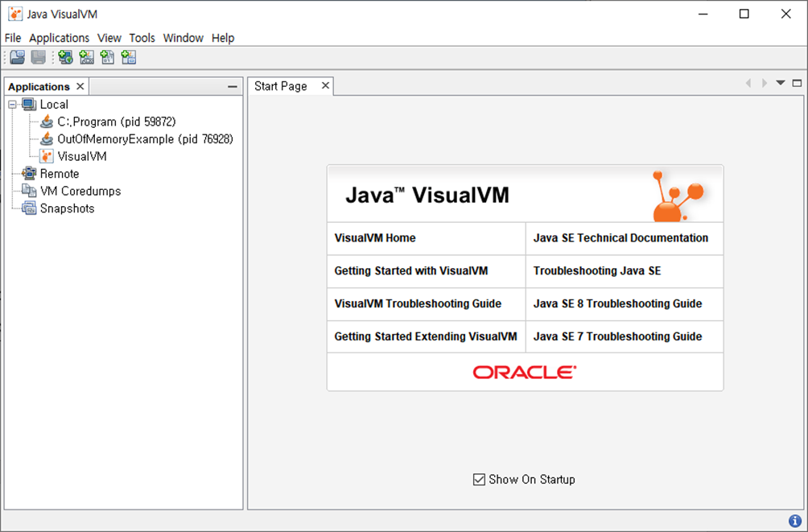Uncheck the Show On Startup checkbox
This screenshot has height=532, width=808.
tap(479, 480)
